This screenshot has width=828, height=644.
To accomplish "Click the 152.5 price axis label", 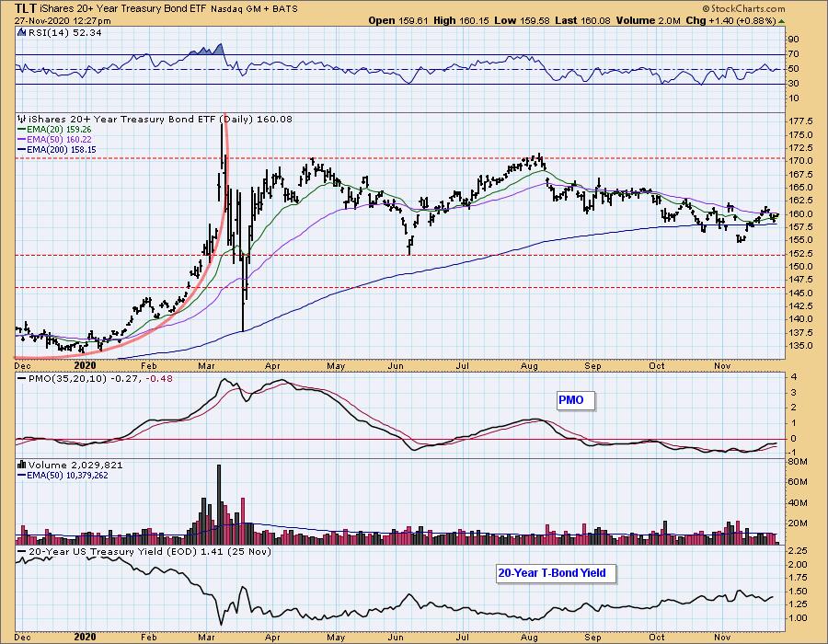I will tap(800, 253).
